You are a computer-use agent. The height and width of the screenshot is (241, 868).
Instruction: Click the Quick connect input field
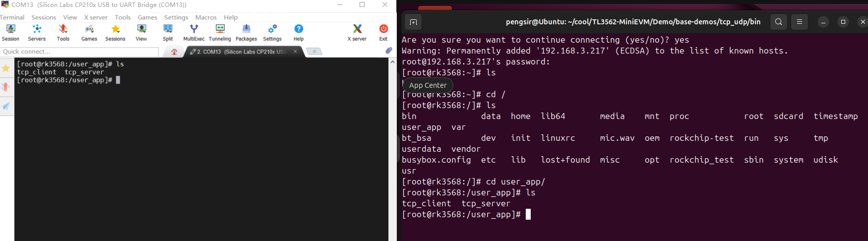(79, 52)
